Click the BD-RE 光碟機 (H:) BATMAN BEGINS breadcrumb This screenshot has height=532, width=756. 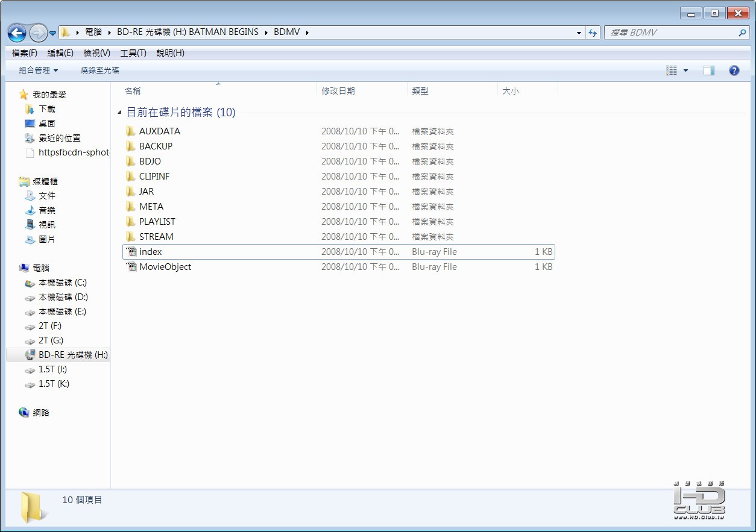coord(187,33)
